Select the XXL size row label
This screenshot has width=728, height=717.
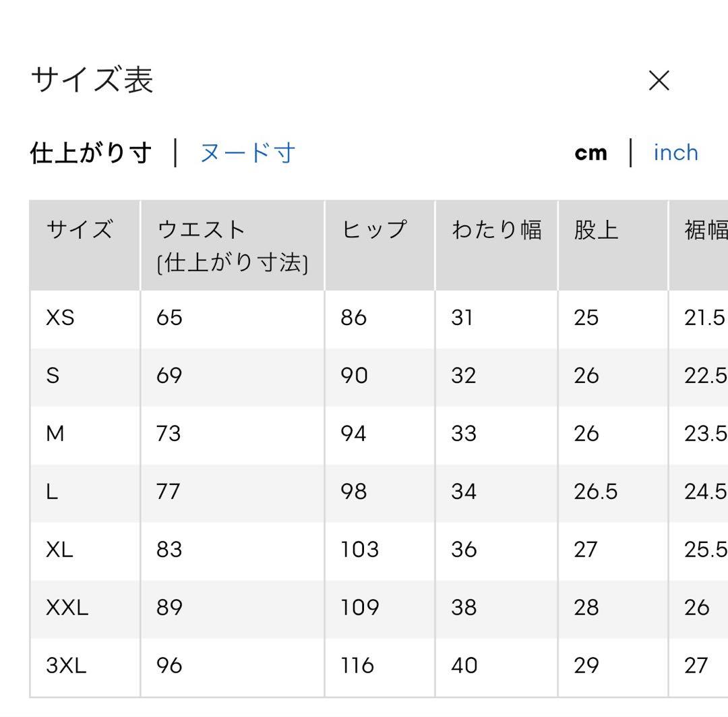(x=67, y=607)
